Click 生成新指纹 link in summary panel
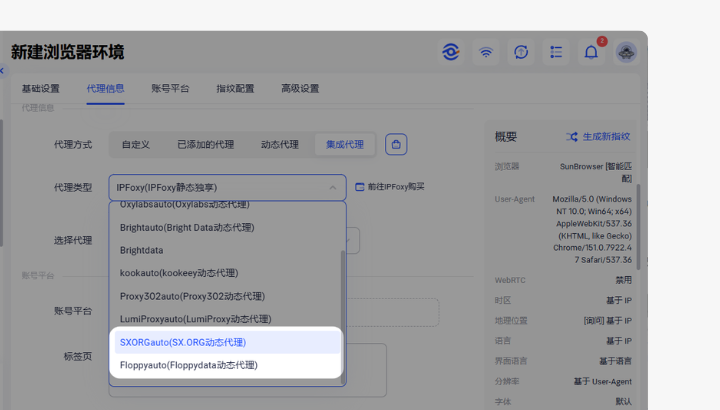Viewport: 720px width, 410px height. point(606,137)
